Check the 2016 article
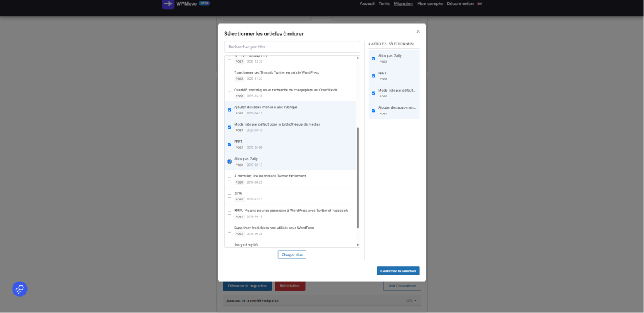644x313 pixels. point(230,196)
